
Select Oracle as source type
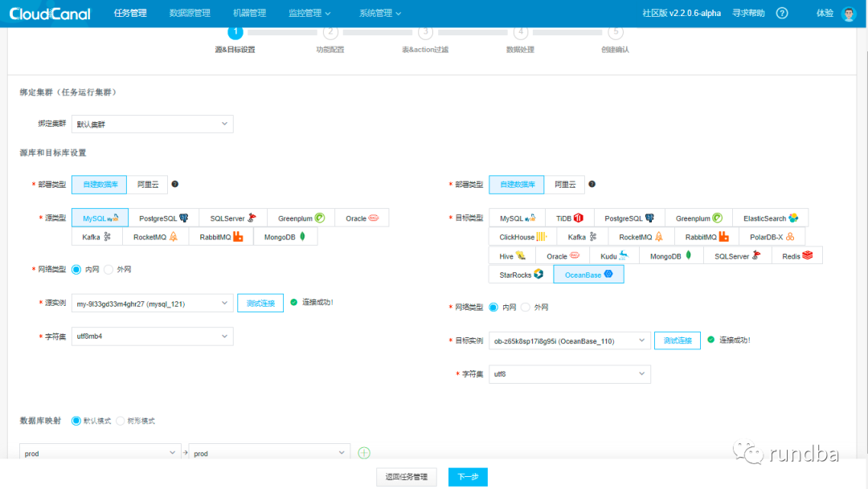[x=362, y=218]
